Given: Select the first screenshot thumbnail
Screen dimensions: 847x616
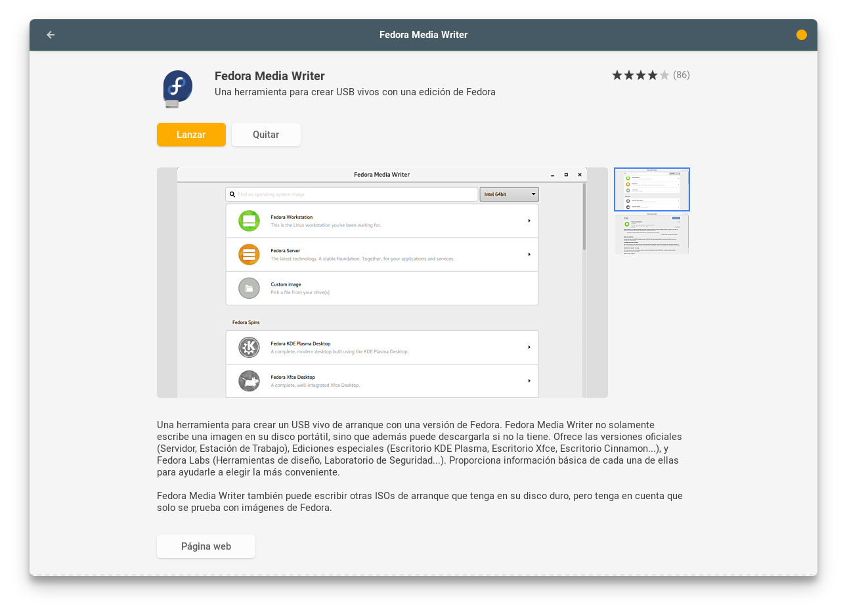Looking at the screenshot, I should point(652,190).
